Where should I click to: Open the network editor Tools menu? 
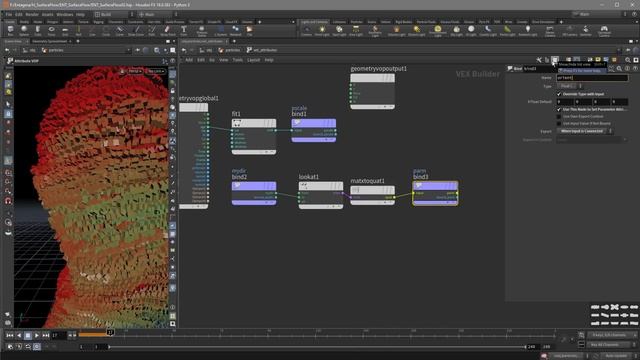[x=238, y=60]
